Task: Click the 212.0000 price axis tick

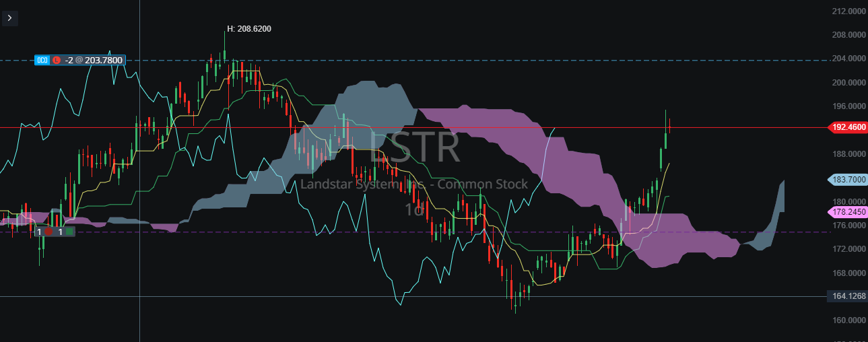Action: point(849,11)
